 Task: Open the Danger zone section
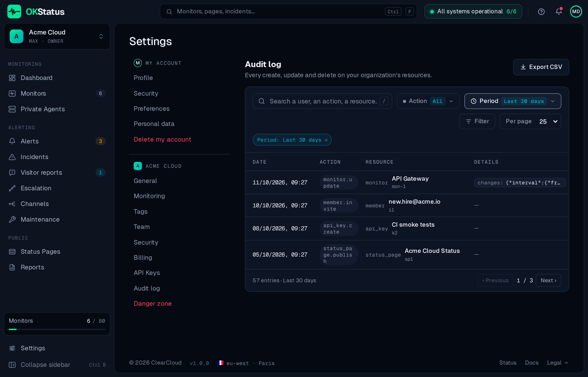pos(153,304)
